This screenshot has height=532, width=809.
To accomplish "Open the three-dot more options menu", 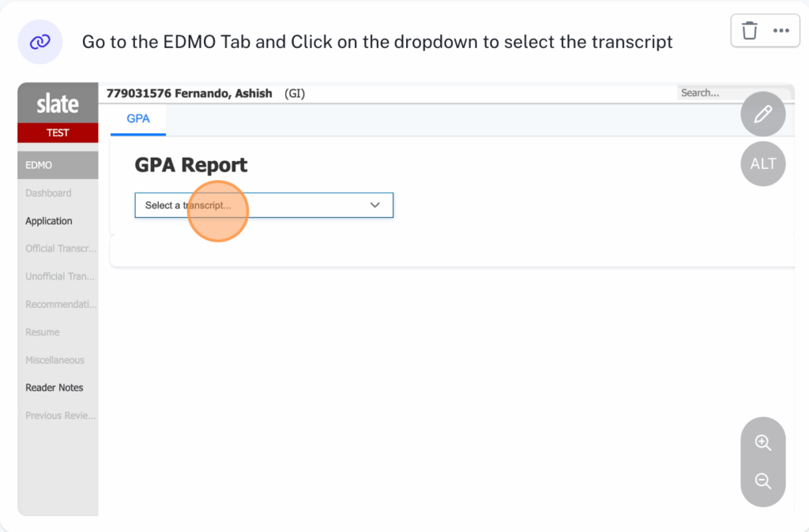I will [781, 31].
